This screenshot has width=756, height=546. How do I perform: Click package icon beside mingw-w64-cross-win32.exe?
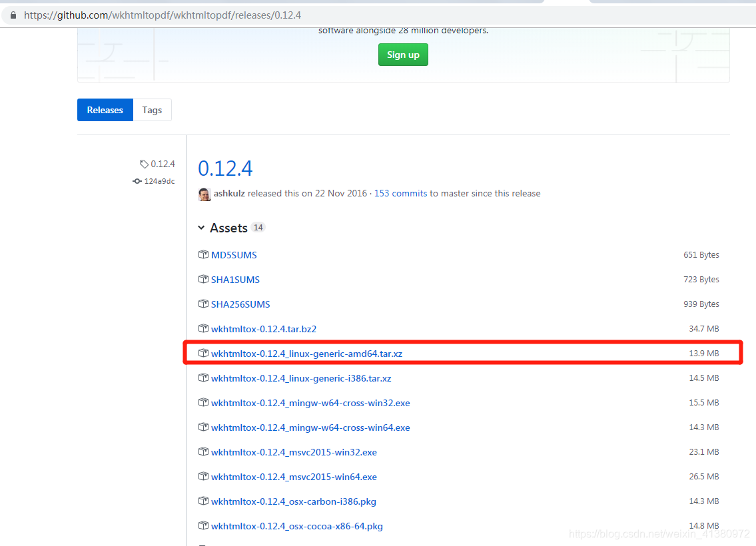[203, 402]
